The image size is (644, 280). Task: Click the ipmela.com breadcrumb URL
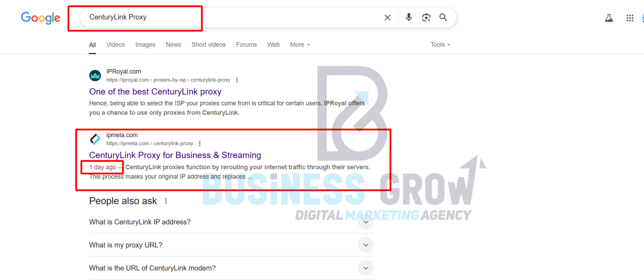[149, 143]
